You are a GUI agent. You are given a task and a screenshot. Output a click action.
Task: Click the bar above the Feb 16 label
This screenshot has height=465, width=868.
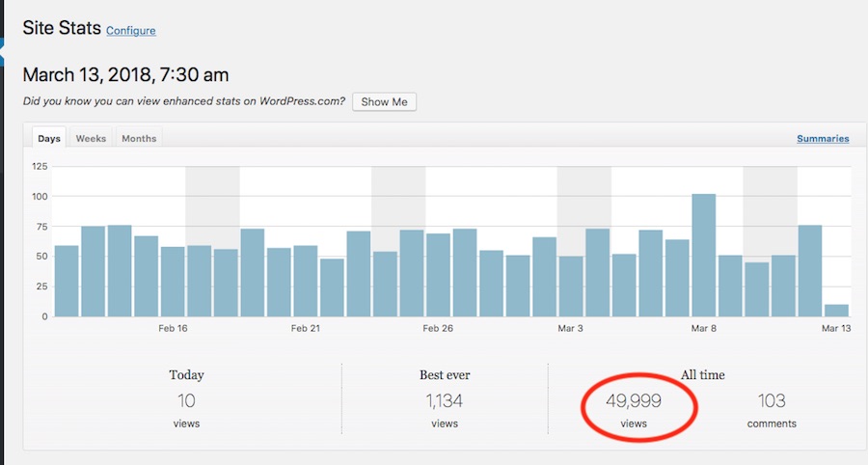click(x=173, y=282)
